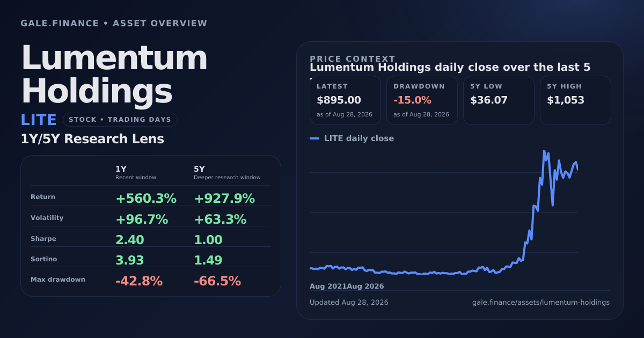
Task: Click the 1Y Return +560.3% value
Action: coord(146,199)
